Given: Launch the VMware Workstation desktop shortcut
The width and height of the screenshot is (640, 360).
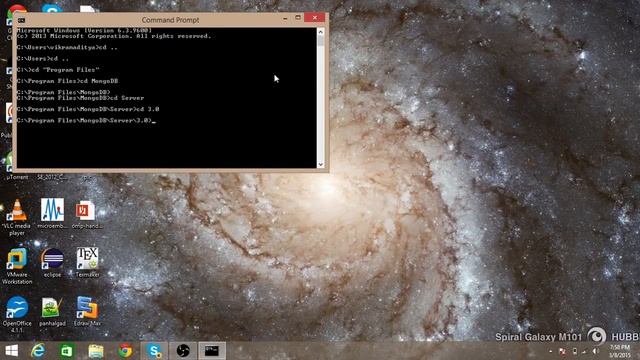Looking at the screenshot, I should (17, 266).
